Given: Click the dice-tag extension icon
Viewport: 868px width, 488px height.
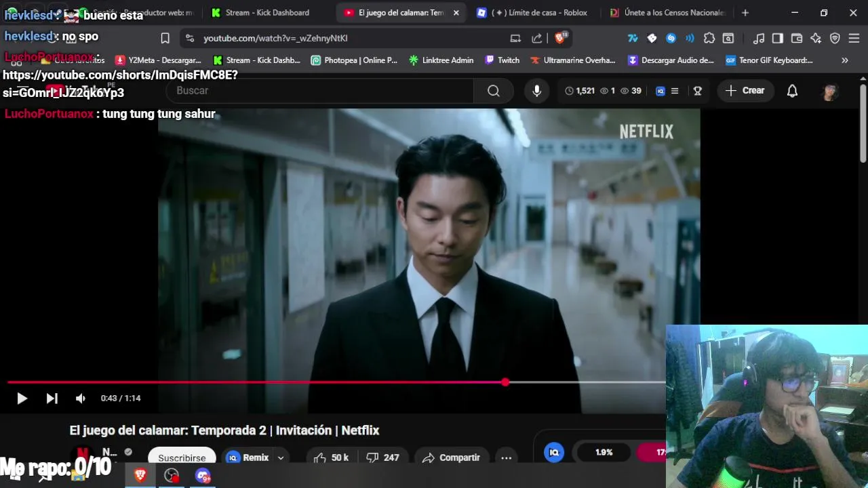Looking at the screenshot, I should (x=652, y=39).
